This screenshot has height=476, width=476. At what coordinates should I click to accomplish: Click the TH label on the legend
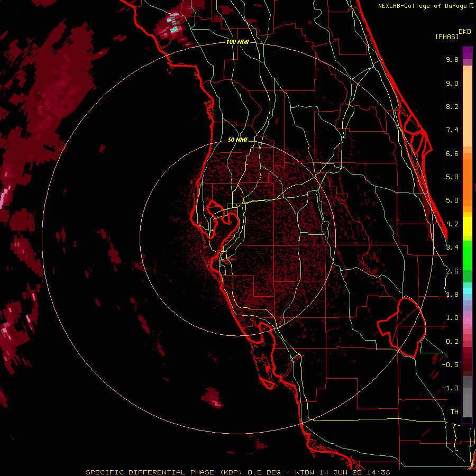[454, 412]
